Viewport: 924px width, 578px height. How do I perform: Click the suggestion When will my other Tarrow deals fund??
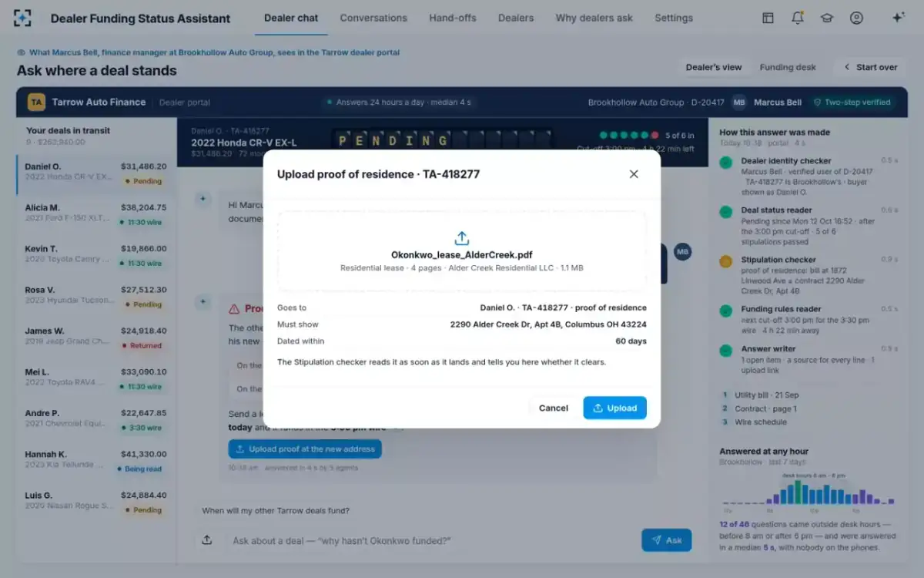[276, 510]
